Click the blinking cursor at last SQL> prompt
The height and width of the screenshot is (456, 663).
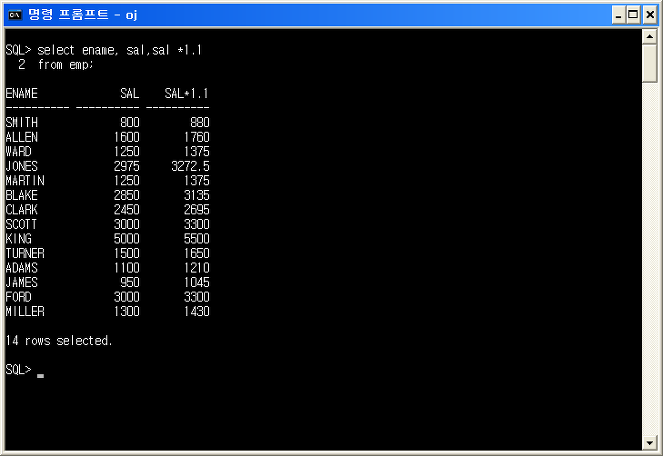[x=41, y=375]
